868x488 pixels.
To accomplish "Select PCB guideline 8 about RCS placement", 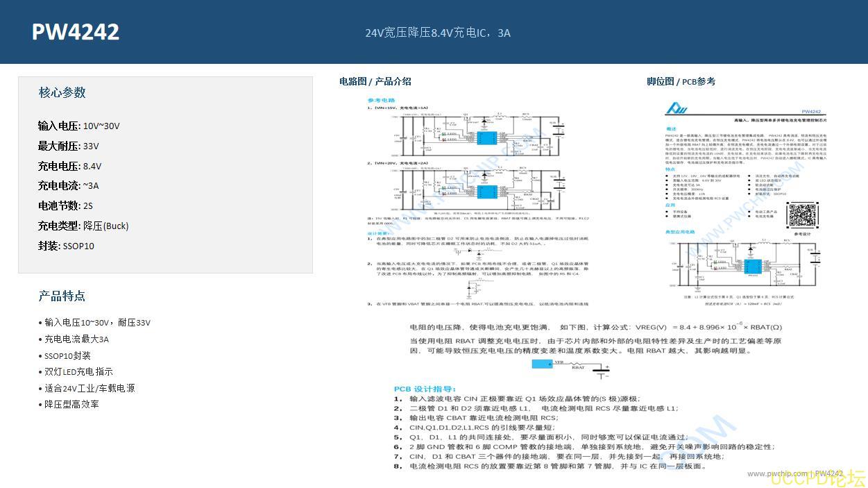I will coord(551,466).
